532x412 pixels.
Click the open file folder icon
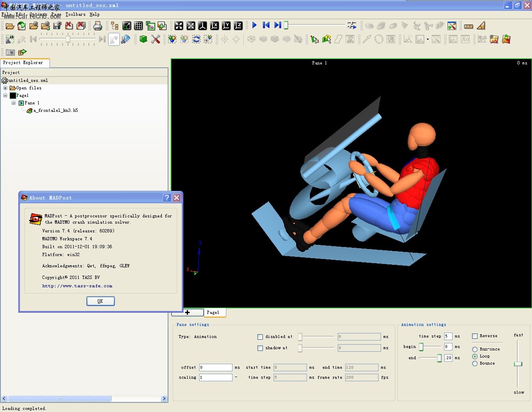(x=10, y=26)
